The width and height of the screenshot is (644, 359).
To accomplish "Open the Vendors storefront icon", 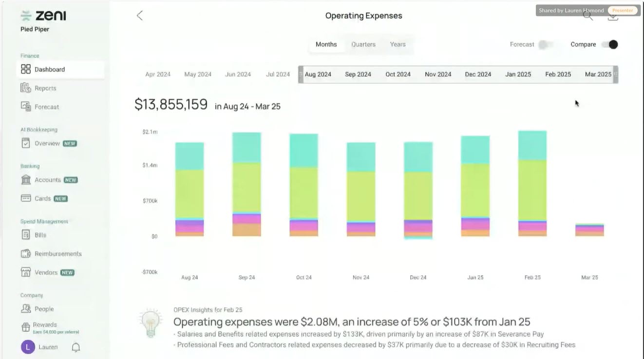I will tap(26, 272).
